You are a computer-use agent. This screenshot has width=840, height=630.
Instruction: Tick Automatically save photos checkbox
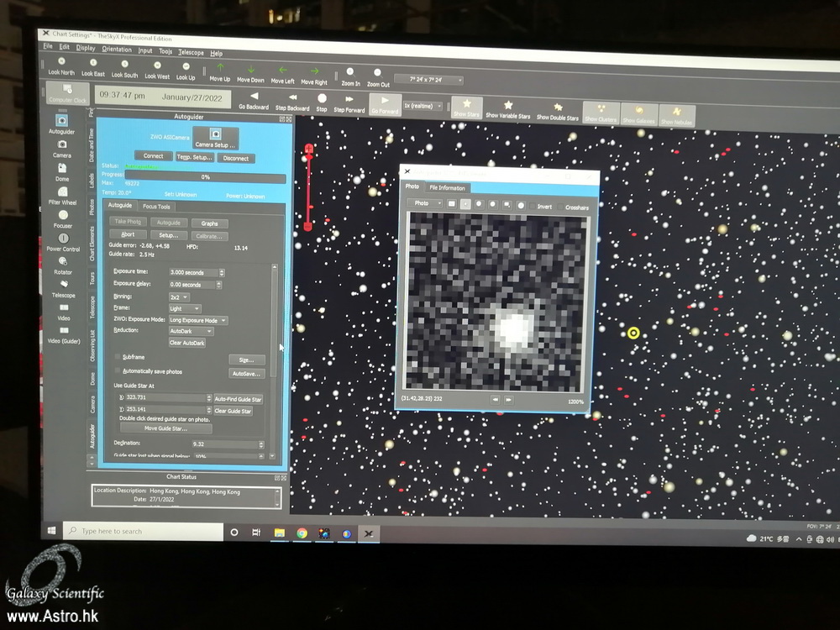[x=118, y=371]
